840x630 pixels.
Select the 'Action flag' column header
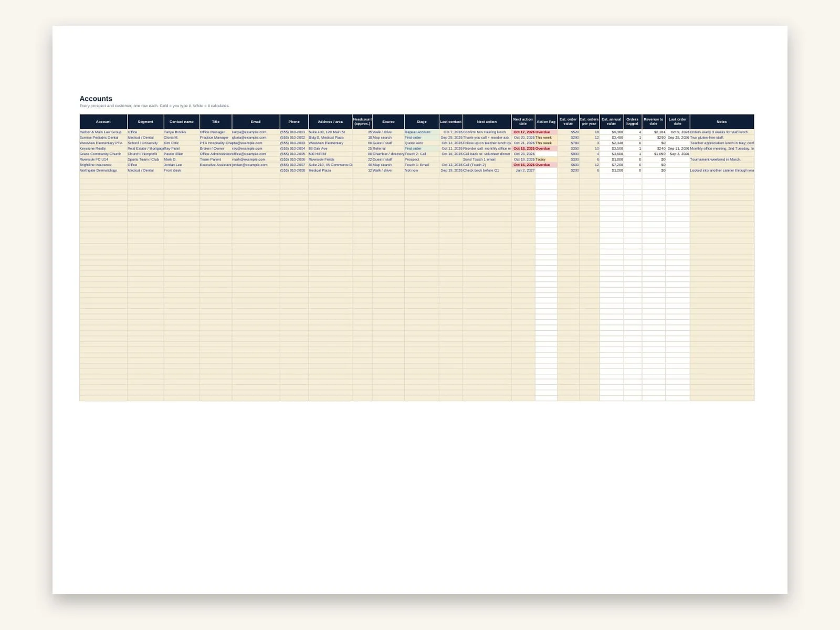(x=546, y=122)
